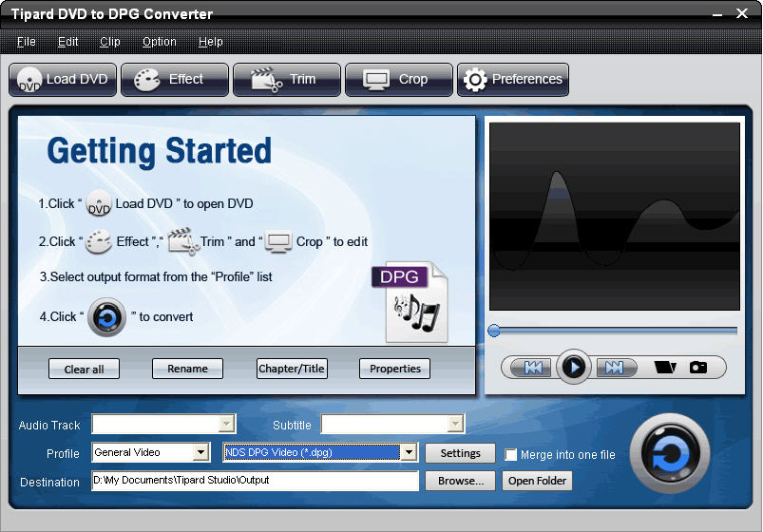
Task: Click the palette Effect icon in step 2
Action: tap(99, 241)
